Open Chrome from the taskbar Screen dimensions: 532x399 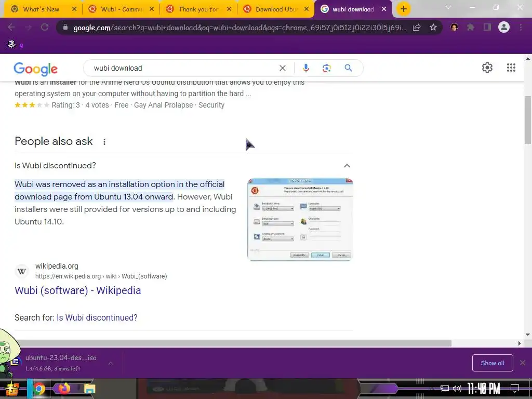coord(38,389)
